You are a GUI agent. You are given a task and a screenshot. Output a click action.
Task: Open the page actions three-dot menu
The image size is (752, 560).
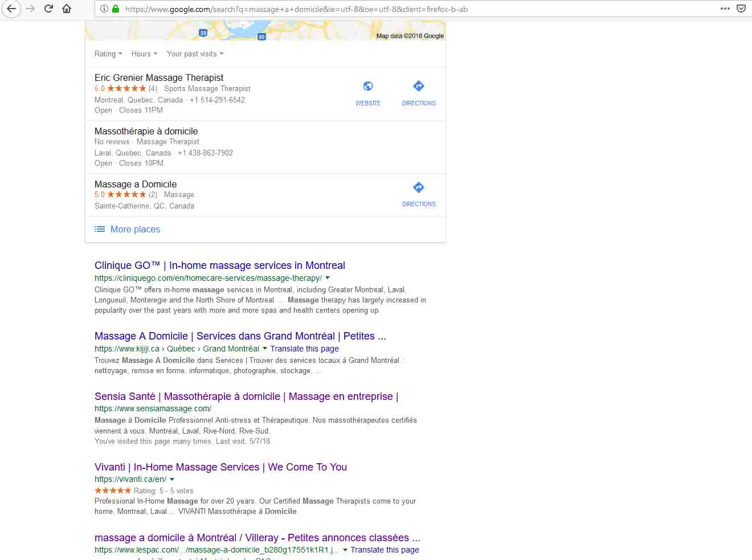(x=725, y=9)
